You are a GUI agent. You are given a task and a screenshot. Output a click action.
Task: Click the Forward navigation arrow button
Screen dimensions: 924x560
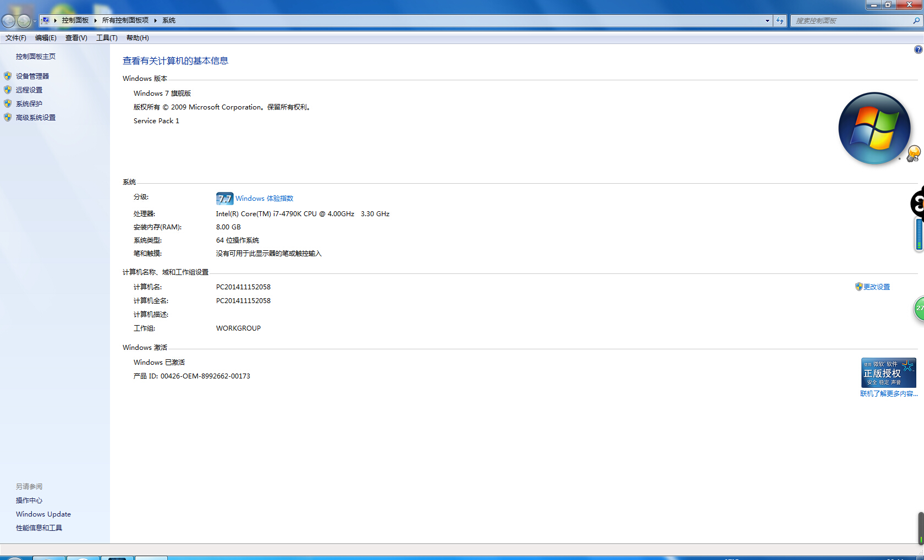(24, 21)
